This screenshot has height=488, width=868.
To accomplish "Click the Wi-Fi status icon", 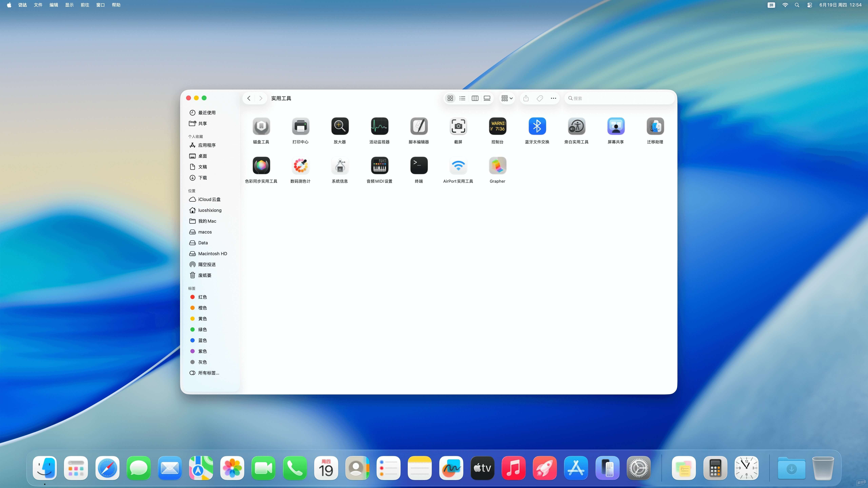I will coord(785,5).
